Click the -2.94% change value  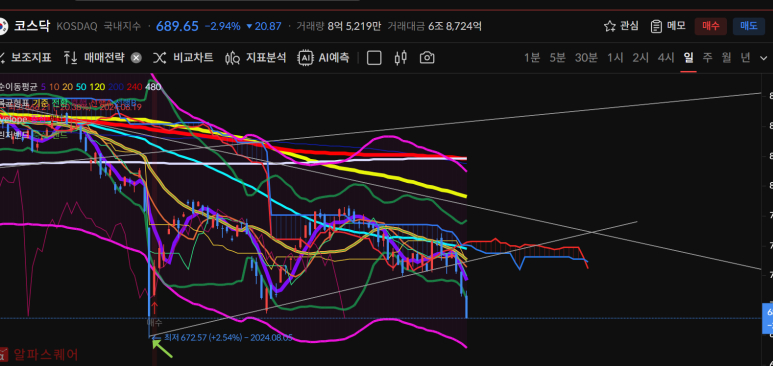(222, 26)
